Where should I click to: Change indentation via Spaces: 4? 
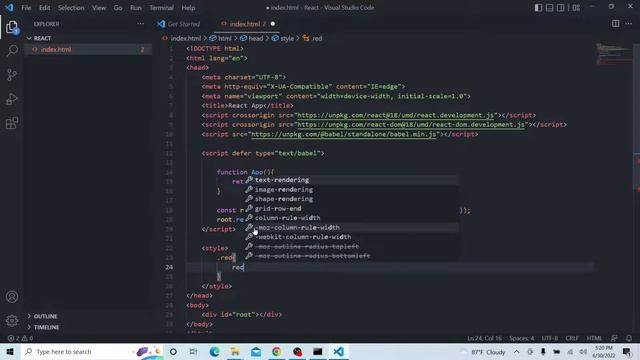[x=522, y=338]
